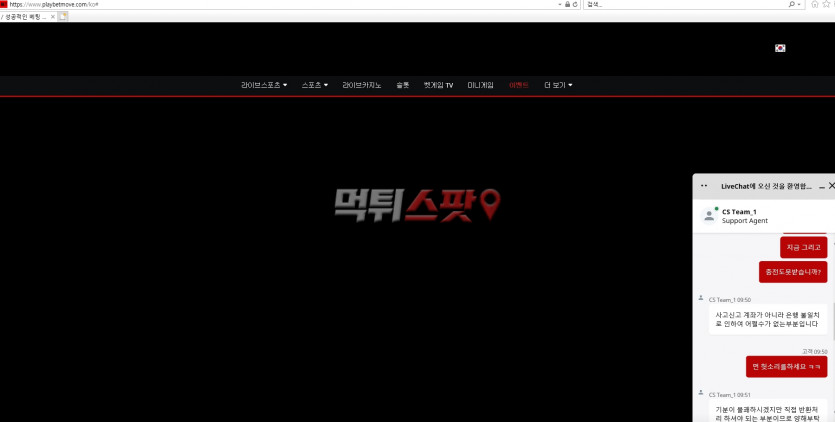The height and width of the screenshot is (422, 835).
Task: Click the address bar lock icon
Action: click(x=568, y=4)
